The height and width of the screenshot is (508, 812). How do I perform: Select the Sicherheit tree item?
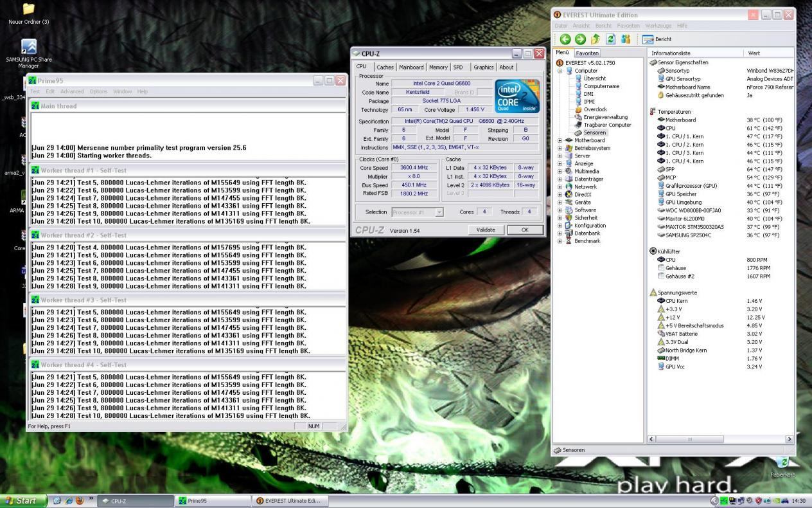pyautogui.click(x=586, y=217)
